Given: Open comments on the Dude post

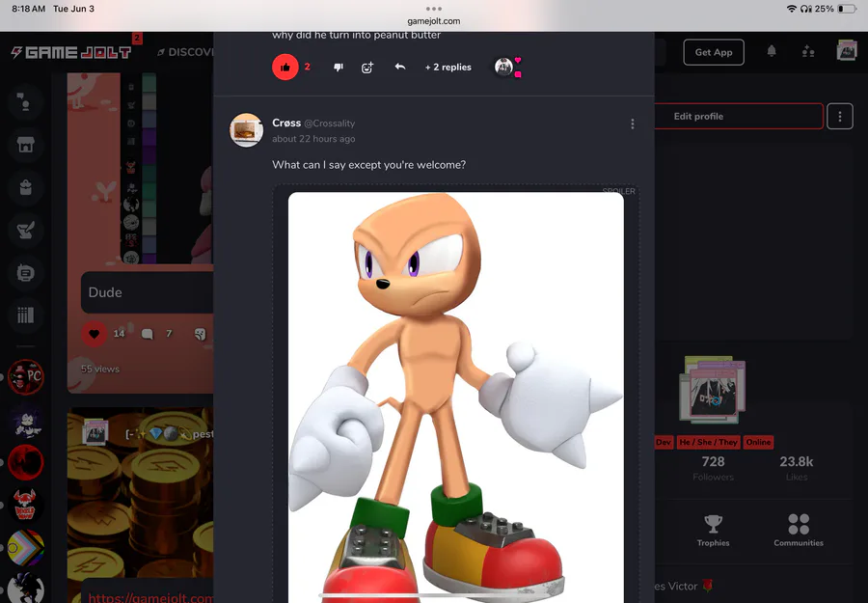Looking at the screenshot, I should [x=147, y=334].
